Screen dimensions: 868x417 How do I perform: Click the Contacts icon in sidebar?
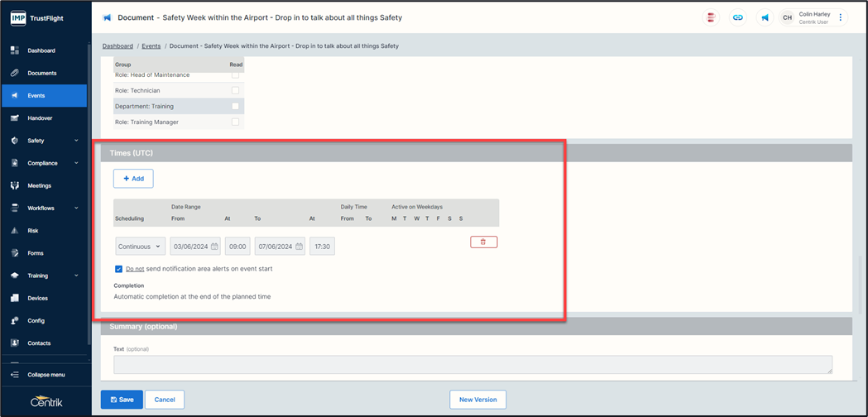(x=15, y=343)
